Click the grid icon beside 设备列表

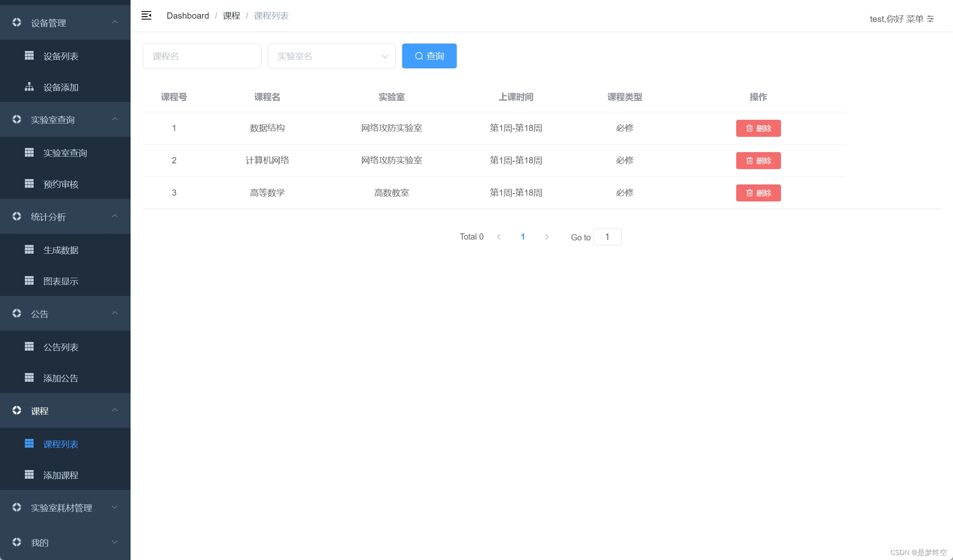[29, 56]
